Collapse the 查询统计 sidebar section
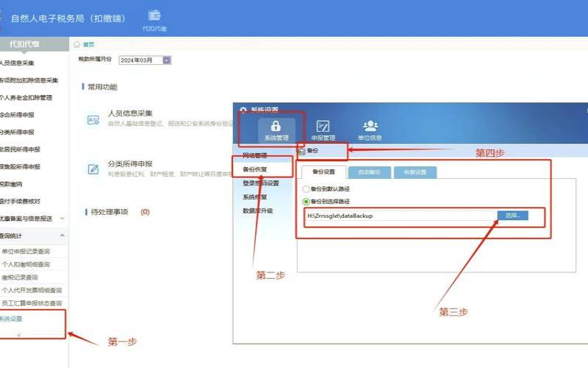Screen dimensions: 588x368 click(62, 236)
